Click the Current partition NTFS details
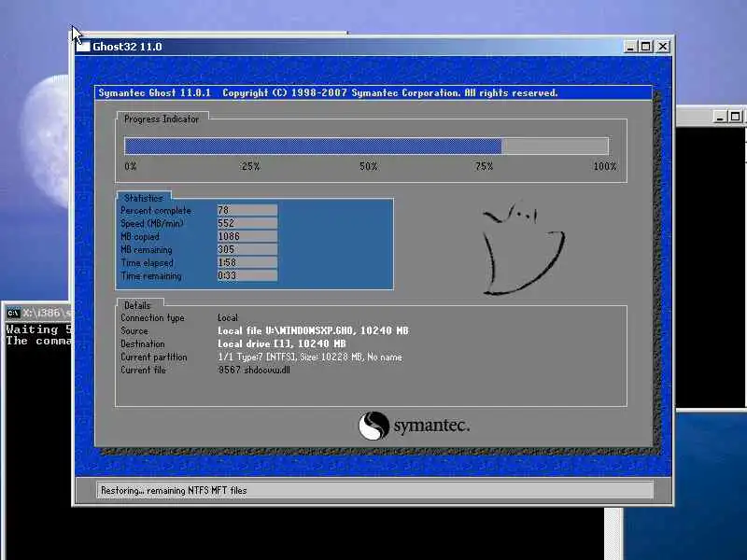The image size is (747, 560). click(310, 357)
